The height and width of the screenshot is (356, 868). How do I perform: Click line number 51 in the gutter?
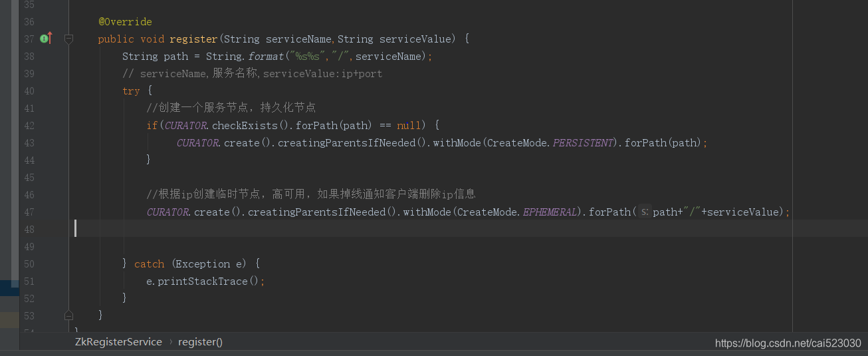click(x=29, y=281)
